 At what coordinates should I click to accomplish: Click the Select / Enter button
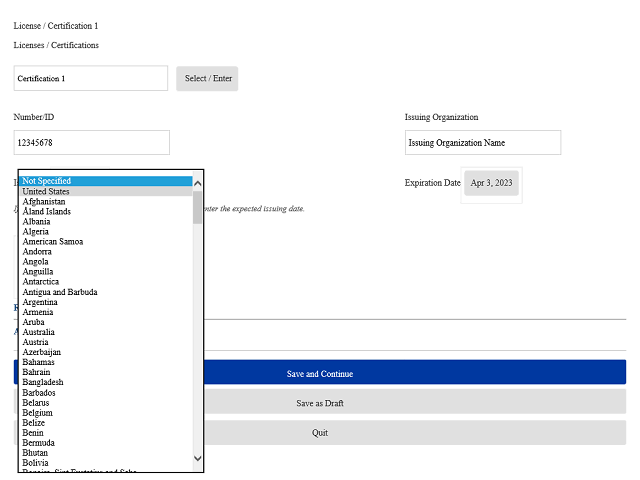(207, 78)
